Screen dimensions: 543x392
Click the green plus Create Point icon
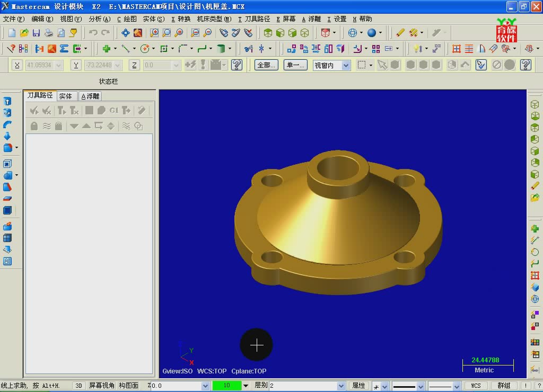click(x=107, y=49)
